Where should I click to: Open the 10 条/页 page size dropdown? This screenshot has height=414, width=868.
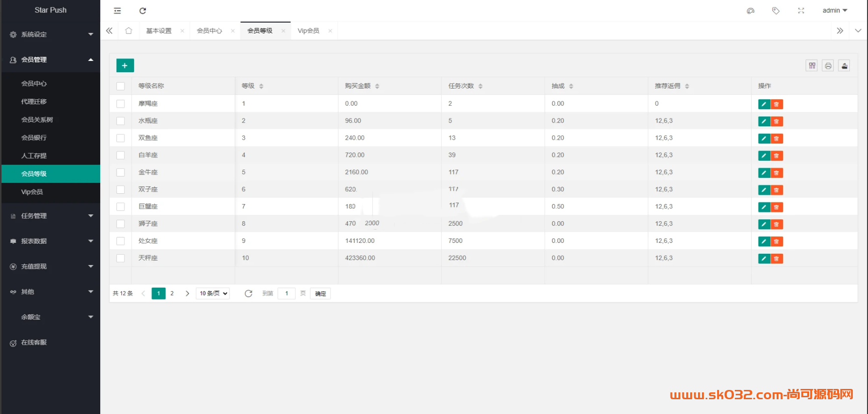pos(213,294)
